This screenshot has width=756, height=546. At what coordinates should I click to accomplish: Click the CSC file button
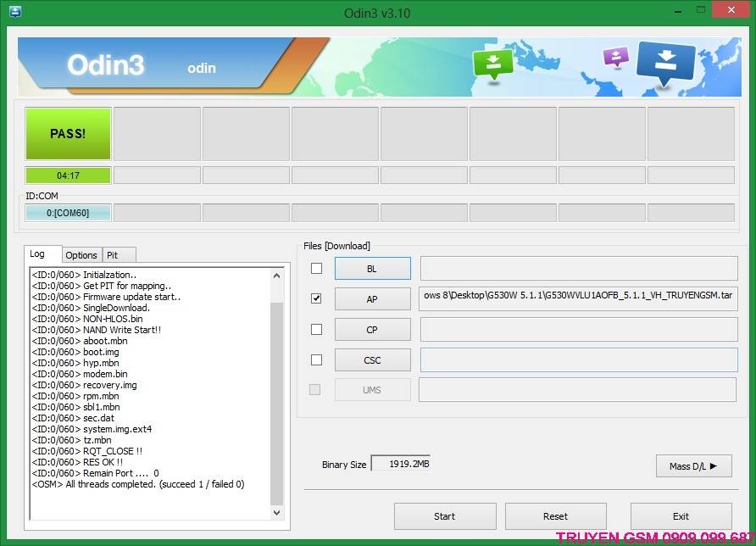373,359
